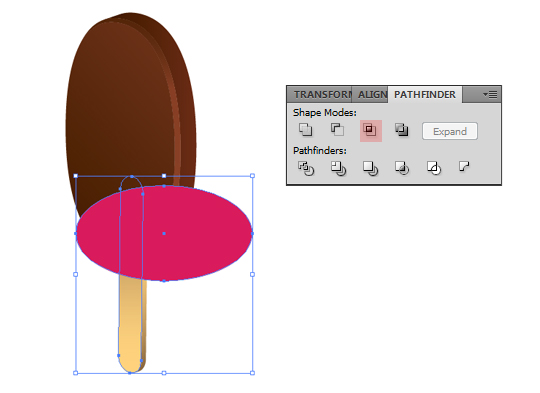Click the brown chocolate ice cream body

click(x=127, y=103)
